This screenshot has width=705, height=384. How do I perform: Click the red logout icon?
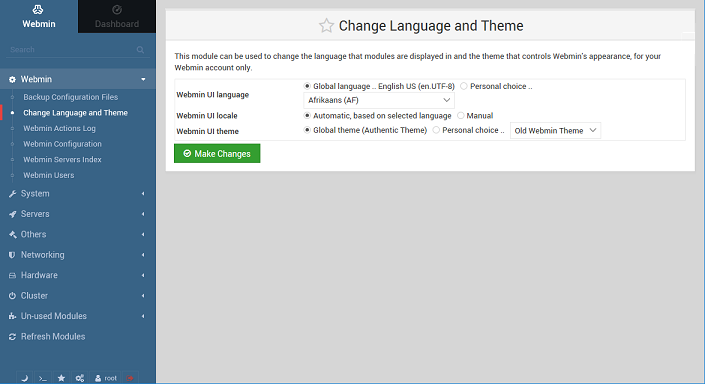click(x=130, y=378)
